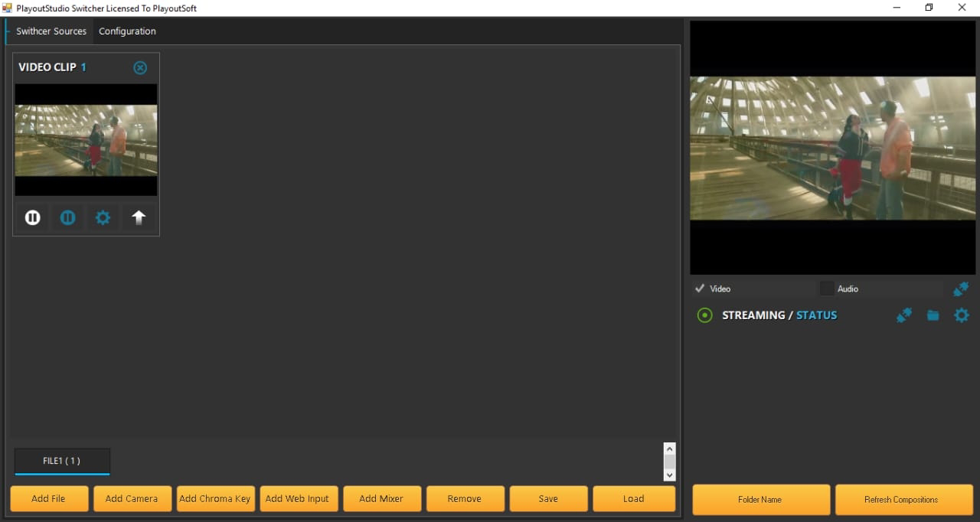980x522 pixels.
Task: Open Video Clip 1 settings gear
Action: (103, 217)
